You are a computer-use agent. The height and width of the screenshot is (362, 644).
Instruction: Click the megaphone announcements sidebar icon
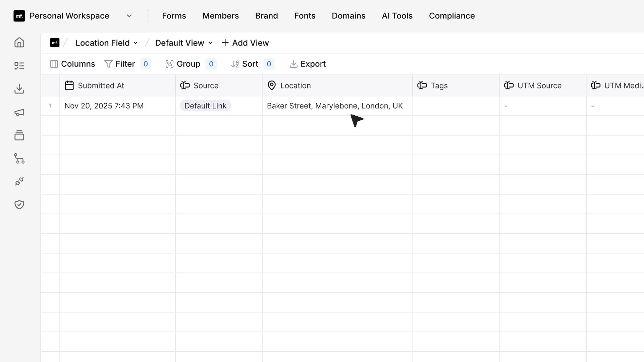tap(19, 112)
